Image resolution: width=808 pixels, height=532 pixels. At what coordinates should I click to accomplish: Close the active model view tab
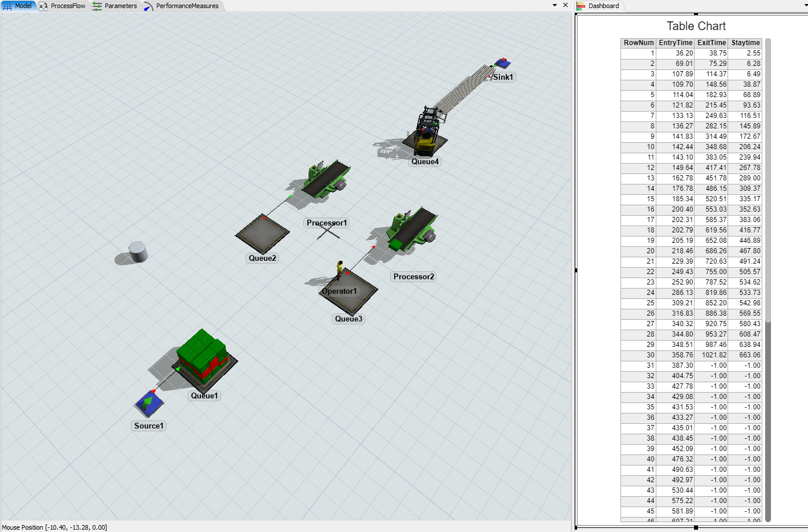pos(565,5)
